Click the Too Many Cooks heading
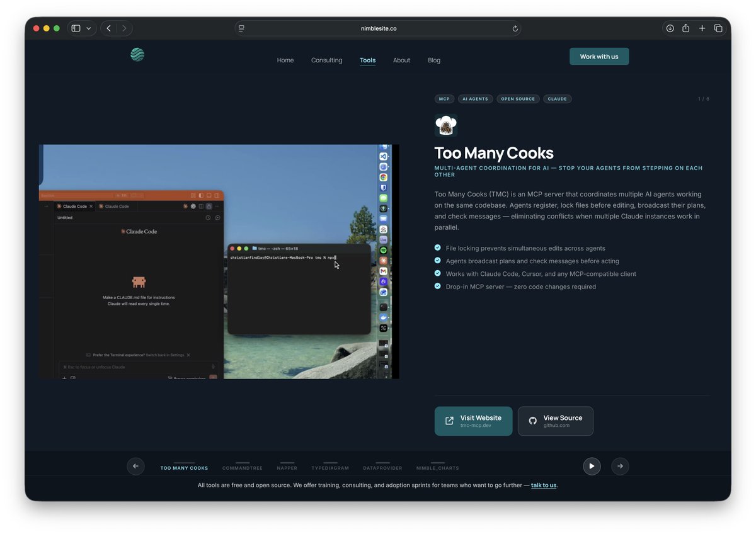756x534 pixels. 494,153
